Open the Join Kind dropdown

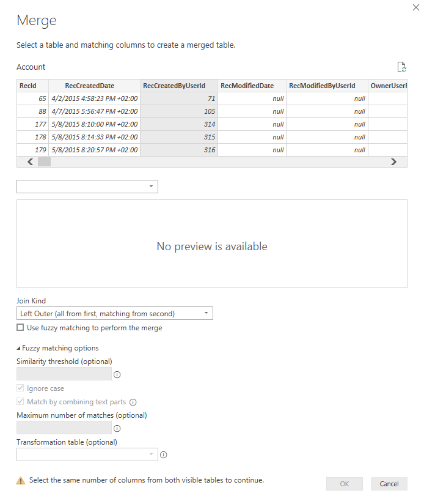[x=115, y=314]
